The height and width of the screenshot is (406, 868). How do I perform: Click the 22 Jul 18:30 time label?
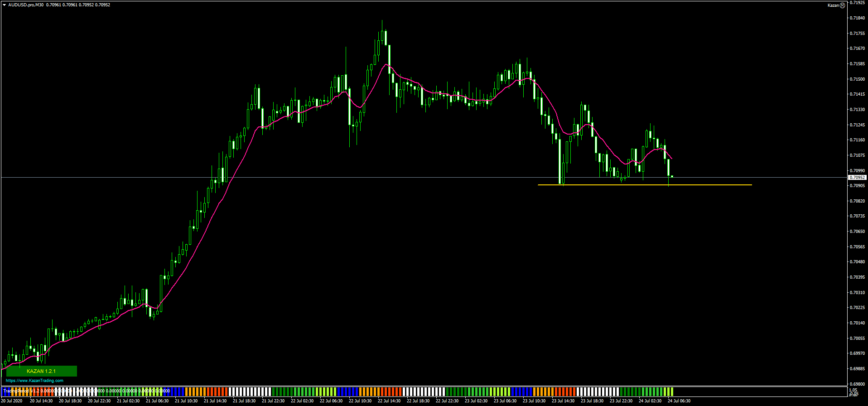pos(418,401)
